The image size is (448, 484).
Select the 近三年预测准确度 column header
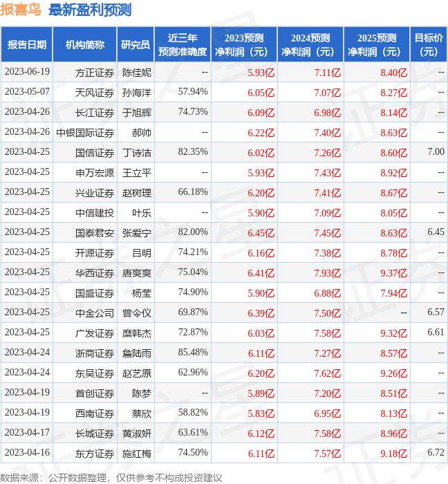[183, 45]
